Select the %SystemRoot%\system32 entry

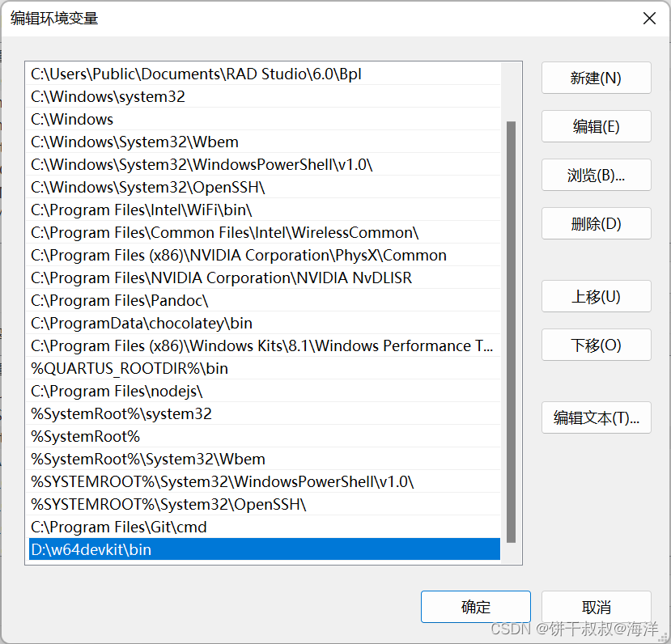click(265, 414)
